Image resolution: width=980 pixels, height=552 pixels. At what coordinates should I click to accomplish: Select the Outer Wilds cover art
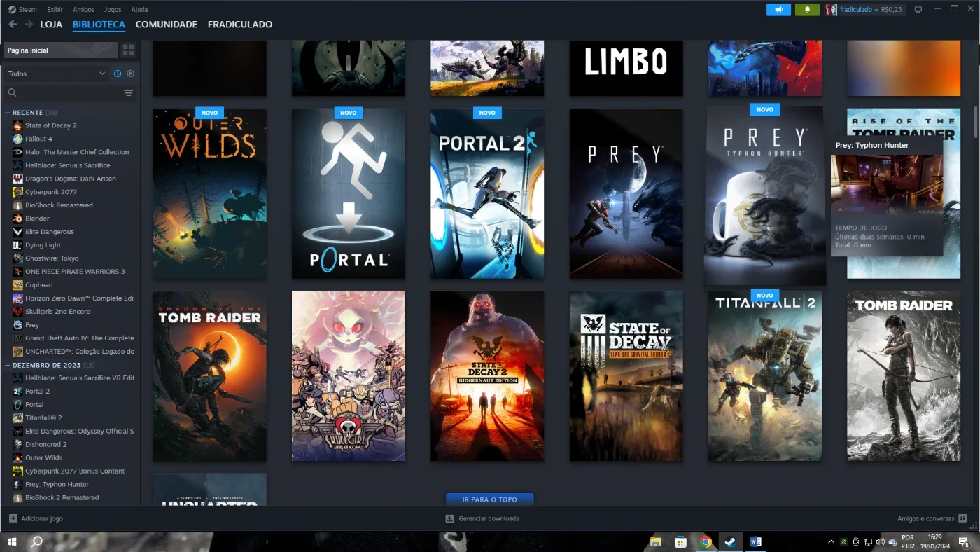pos(210,193)
